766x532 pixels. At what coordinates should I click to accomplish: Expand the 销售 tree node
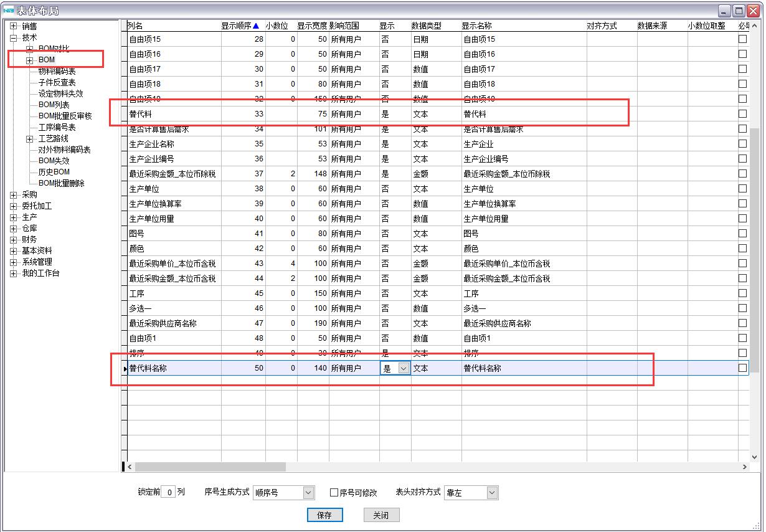point(13,26)
